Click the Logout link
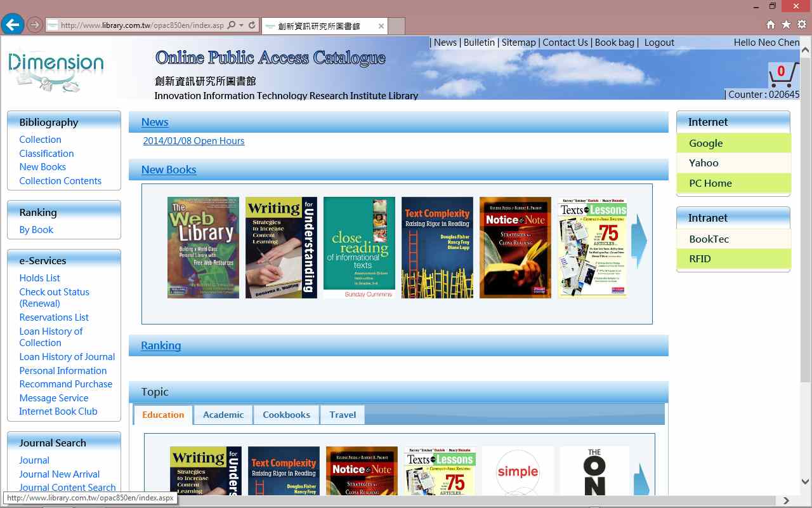Viewport: 812px width, 508px height. 659,43
